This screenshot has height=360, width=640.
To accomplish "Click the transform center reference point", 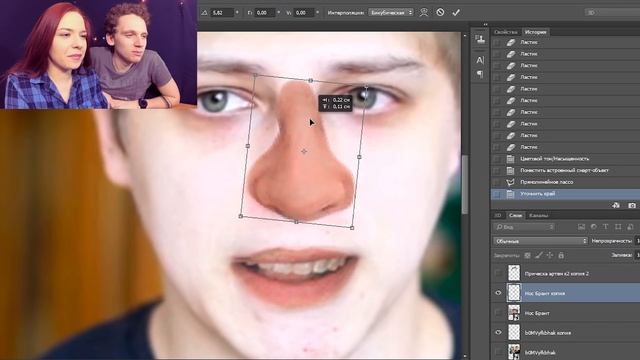I will [x=304, y=151].
